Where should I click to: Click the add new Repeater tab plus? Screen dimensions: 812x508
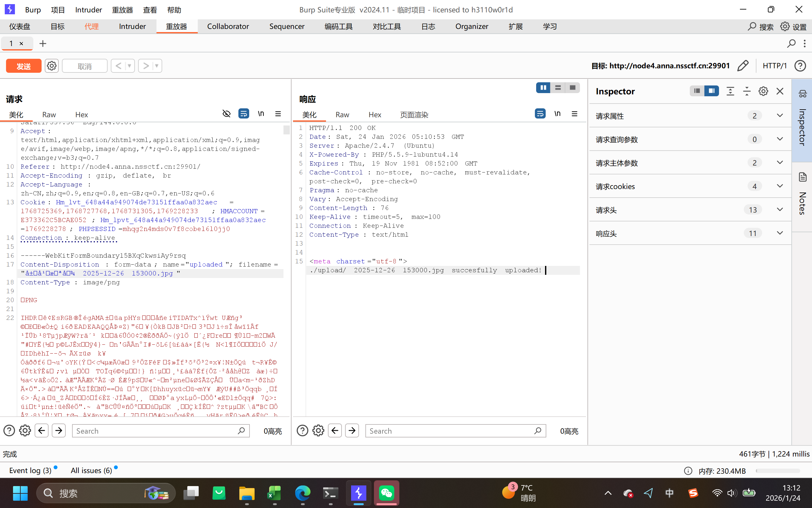[x=43, y=44]
